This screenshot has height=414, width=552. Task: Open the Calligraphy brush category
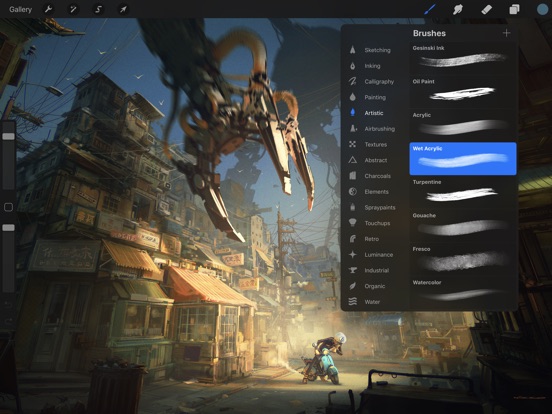372,82
